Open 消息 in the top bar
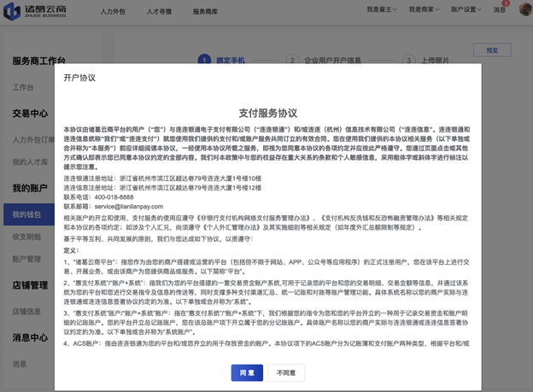 click(x=500, y=10)
